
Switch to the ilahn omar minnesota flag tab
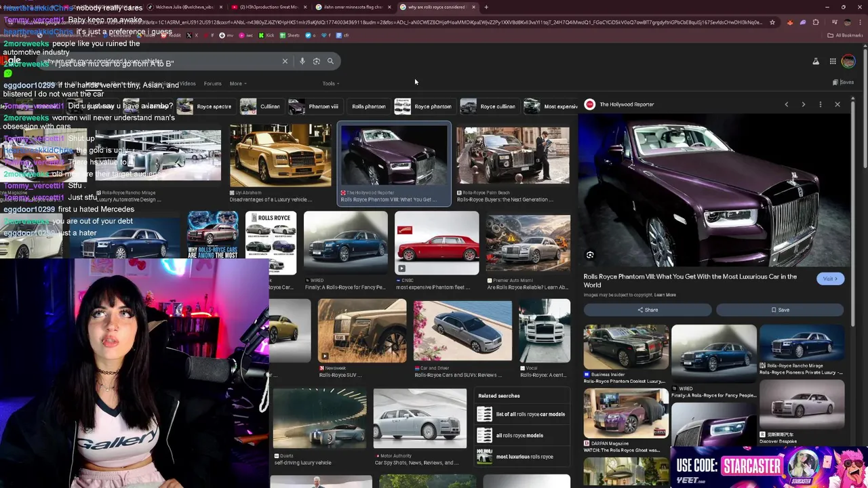click(x=354, y=7)
